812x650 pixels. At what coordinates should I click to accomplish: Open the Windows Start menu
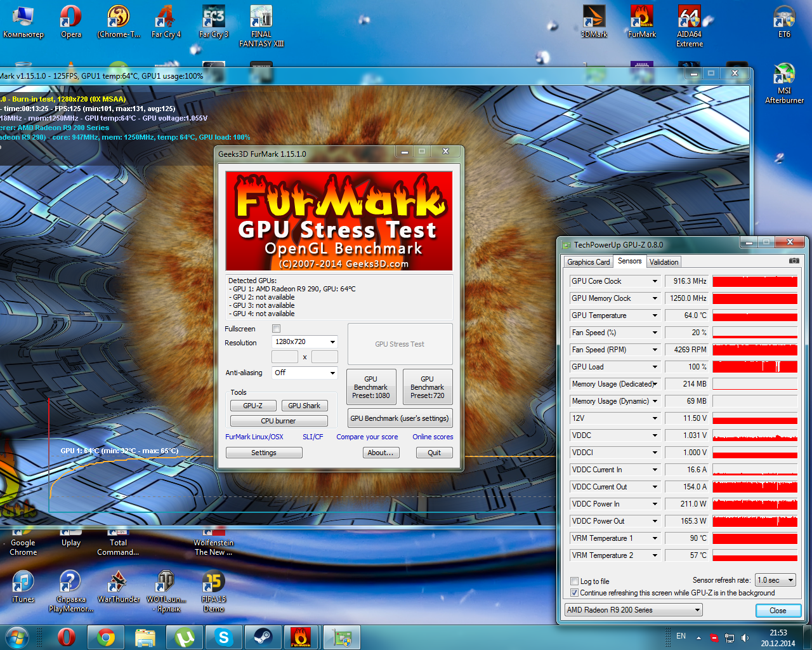click(17, 637)
